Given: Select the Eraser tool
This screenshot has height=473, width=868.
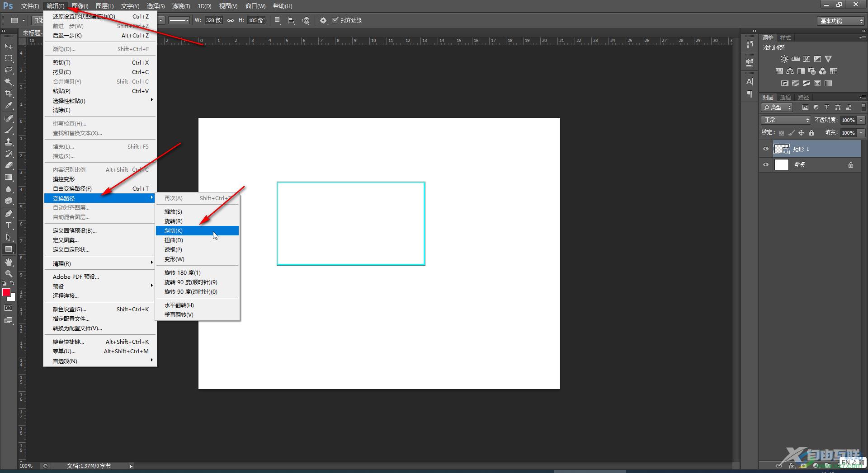Looking at the screenshot, I should click(x=9, y=165).
